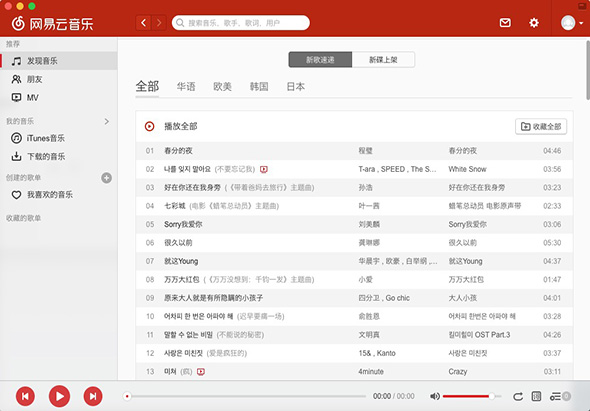Open the messages envelope icon
Image resolution: width=590 pixels, height=411 pixels.
505,23
